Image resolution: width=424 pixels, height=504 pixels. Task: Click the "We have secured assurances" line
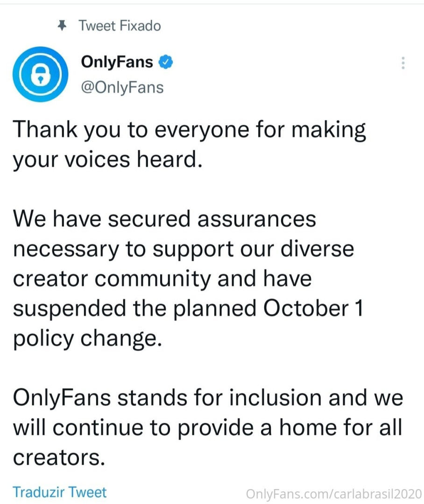click(x=164, y=218)
